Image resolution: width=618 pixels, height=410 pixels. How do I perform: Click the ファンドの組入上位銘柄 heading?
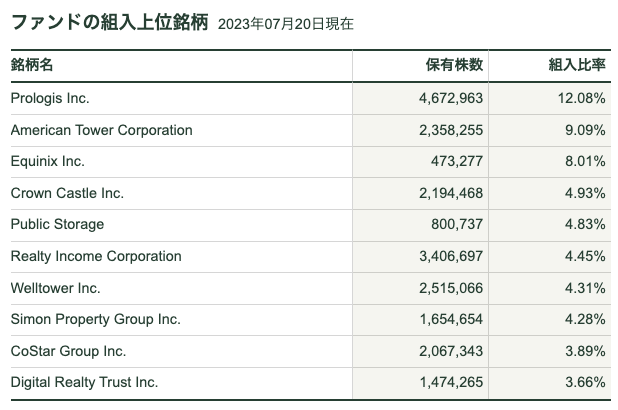(110, 22)
